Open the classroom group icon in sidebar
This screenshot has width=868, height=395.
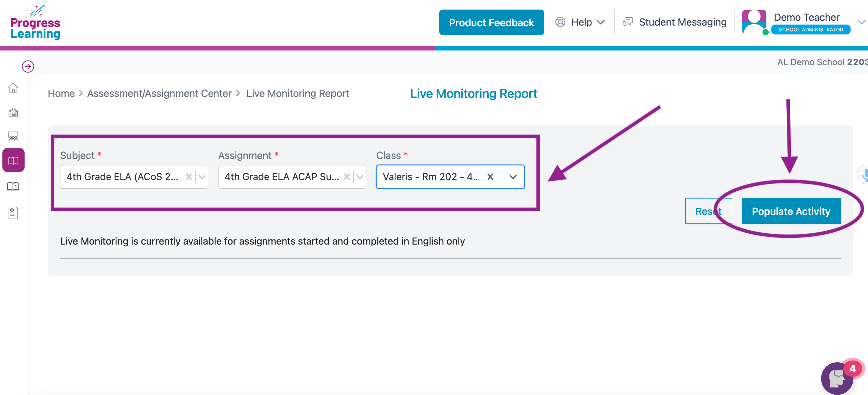[13, 136]
